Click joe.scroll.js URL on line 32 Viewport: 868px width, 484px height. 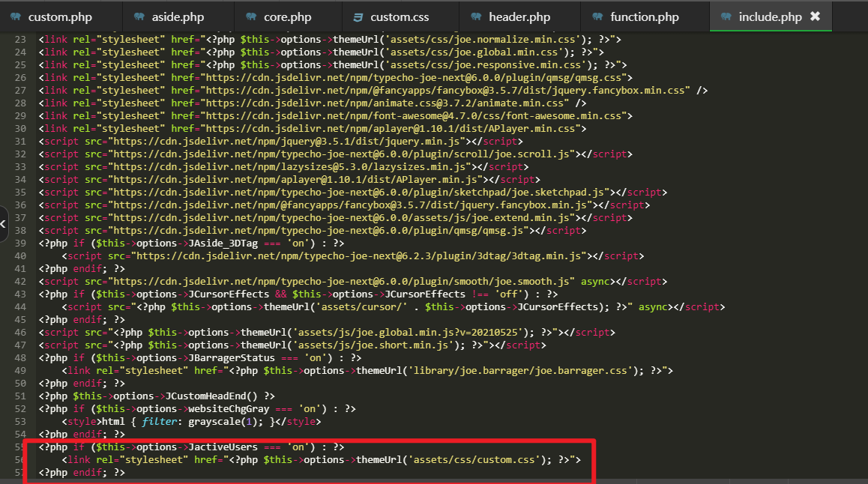tap(342, 154)
